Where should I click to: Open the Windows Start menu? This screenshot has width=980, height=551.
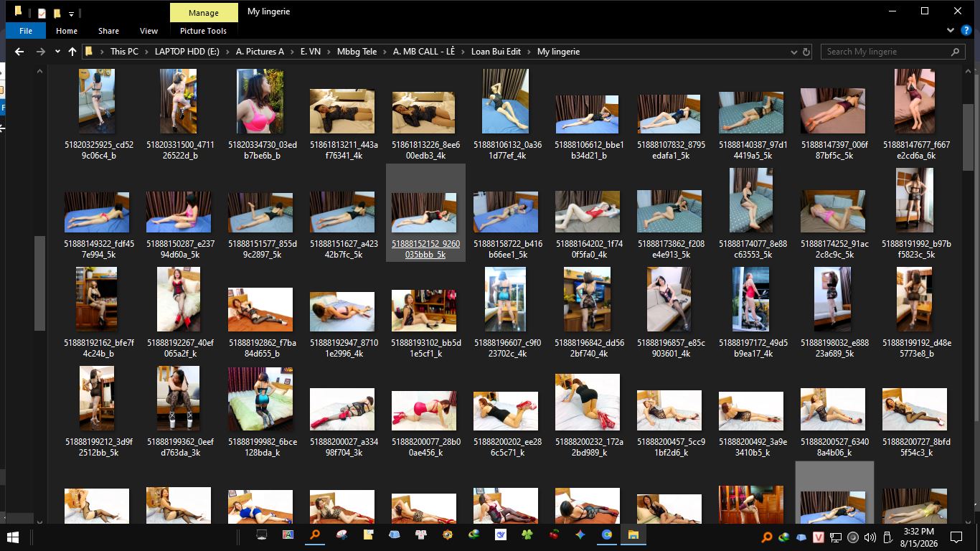tap(13, 536)
